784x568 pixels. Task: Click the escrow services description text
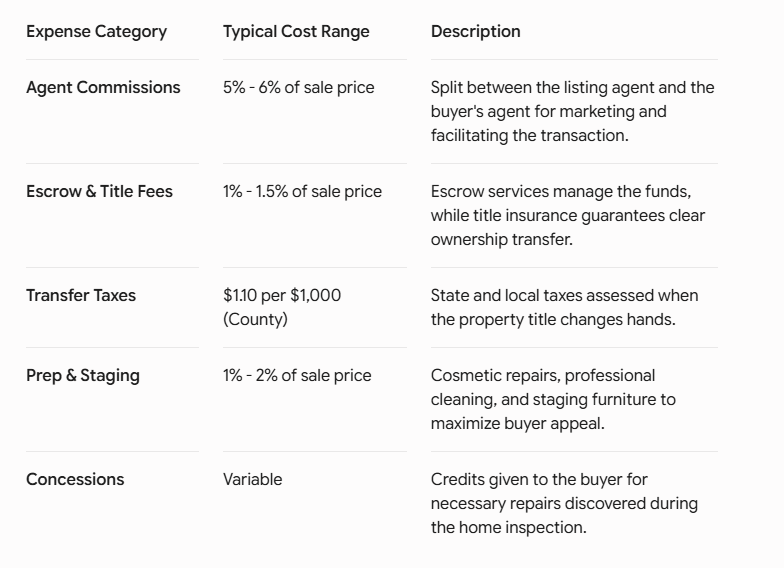click(568, 216)
